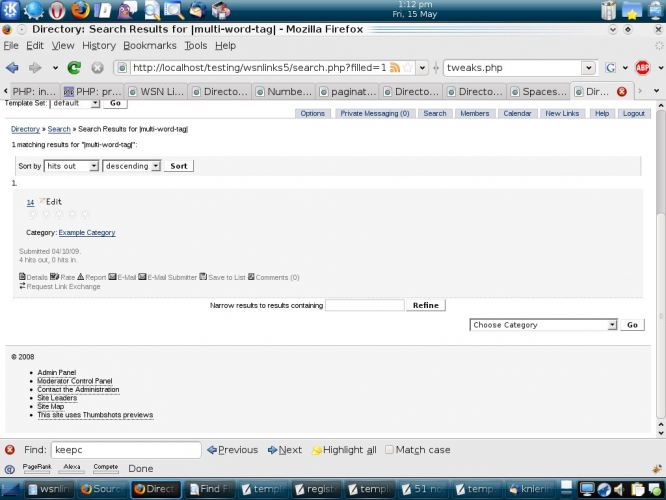Open the Bookmarks menu

[150, 46]
